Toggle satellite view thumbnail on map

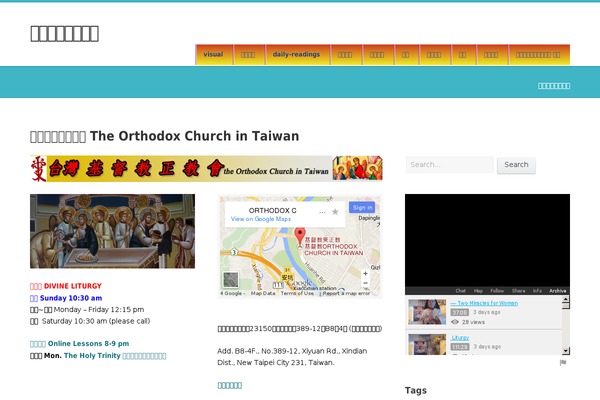(231, 280)
